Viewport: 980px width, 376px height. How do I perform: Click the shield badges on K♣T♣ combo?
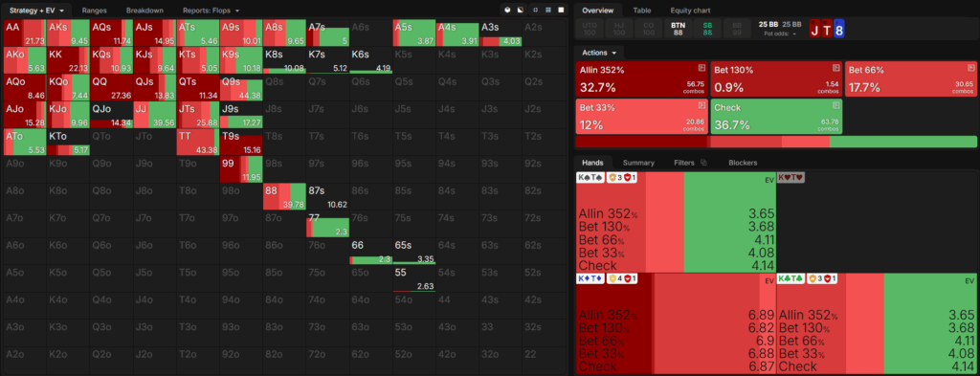(822, 278)
